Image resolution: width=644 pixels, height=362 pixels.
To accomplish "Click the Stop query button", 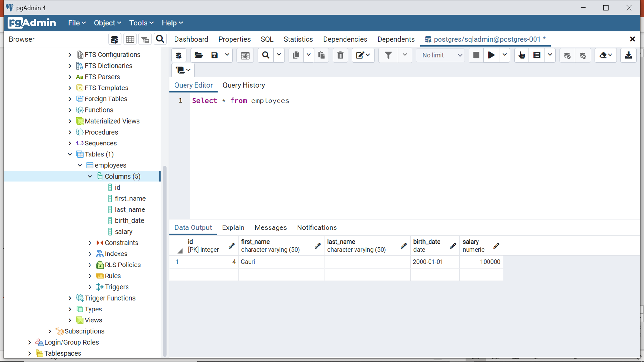I will (476, 55).
